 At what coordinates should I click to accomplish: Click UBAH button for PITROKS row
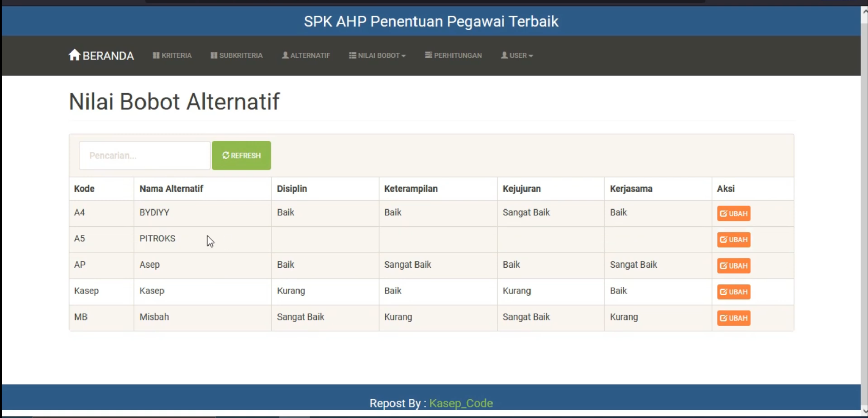point(734,239)
